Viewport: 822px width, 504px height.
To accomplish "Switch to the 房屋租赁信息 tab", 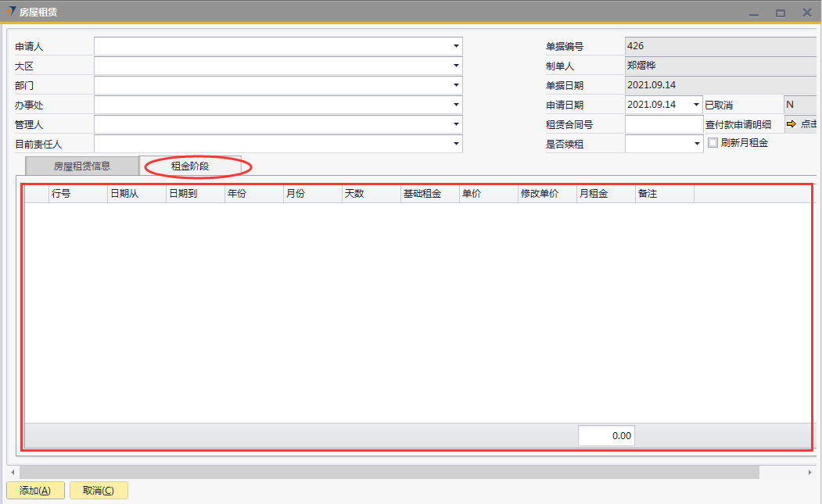I will tap(82, 166).
